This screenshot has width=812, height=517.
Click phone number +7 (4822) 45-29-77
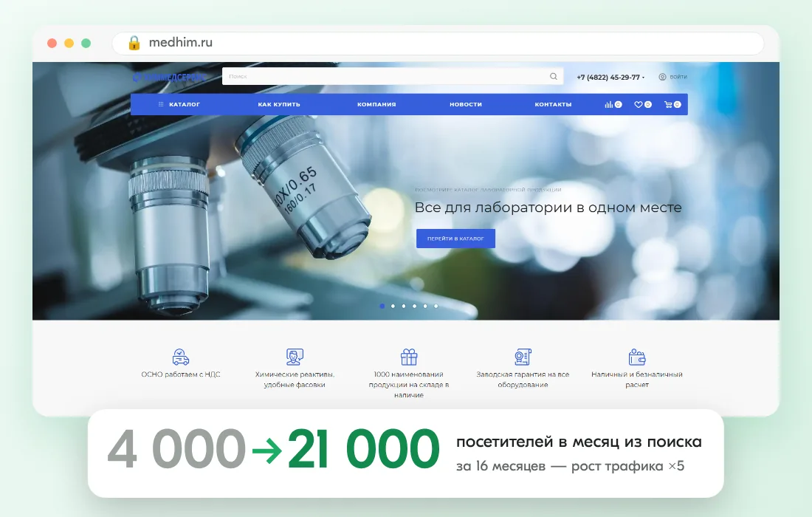click(608, 78)
